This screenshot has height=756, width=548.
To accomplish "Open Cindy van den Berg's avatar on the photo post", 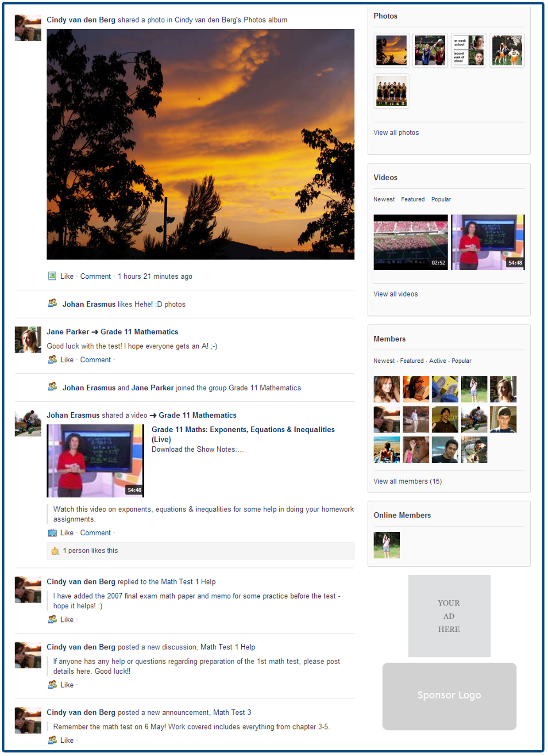I will click(28, 27).
